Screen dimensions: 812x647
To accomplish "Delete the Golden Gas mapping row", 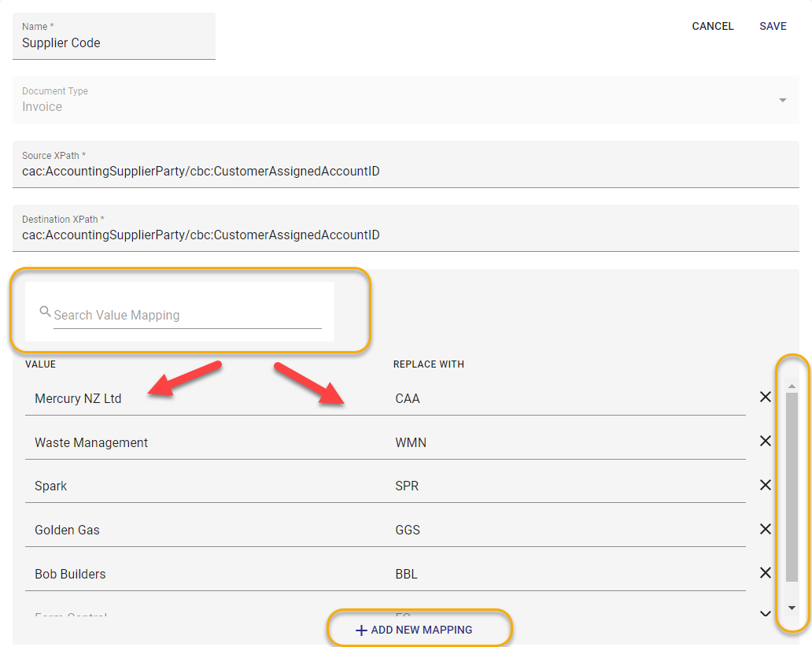I will pos(765,530).
